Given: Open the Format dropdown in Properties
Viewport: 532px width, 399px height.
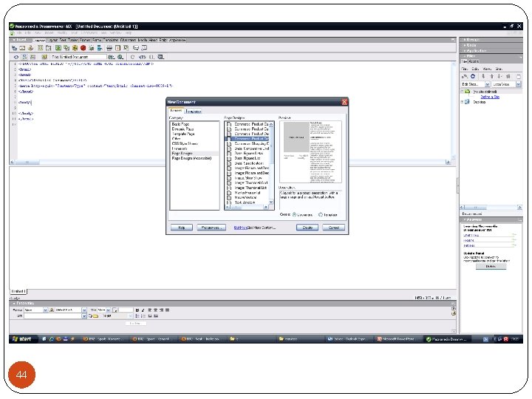Looking at the screenshot, I should [x=45, y=310].
